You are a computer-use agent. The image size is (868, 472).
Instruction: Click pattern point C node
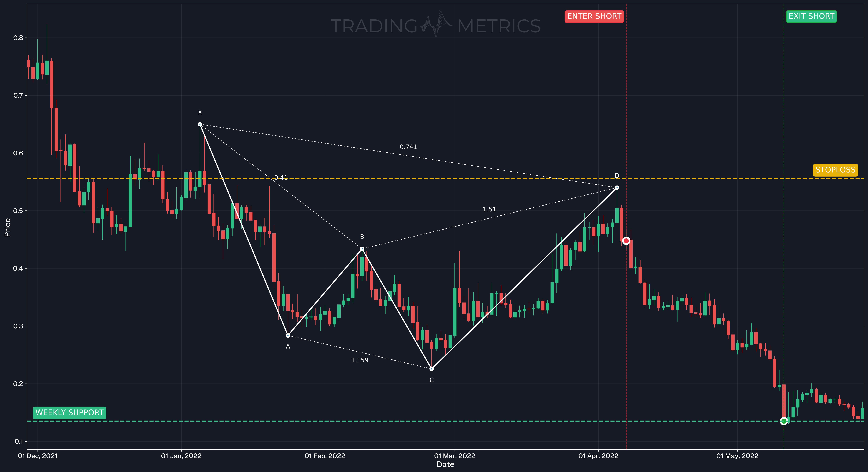[432, 369]
